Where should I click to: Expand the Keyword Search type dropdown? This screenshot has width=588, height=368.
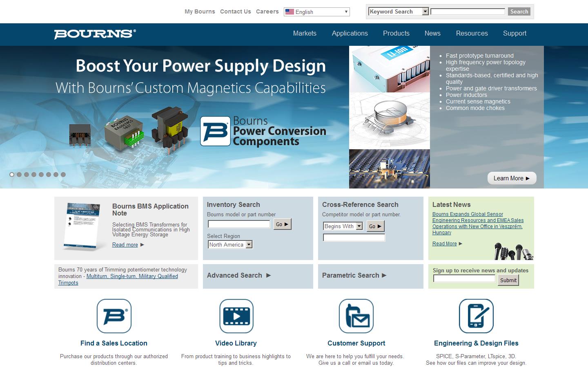click(399, 11)
